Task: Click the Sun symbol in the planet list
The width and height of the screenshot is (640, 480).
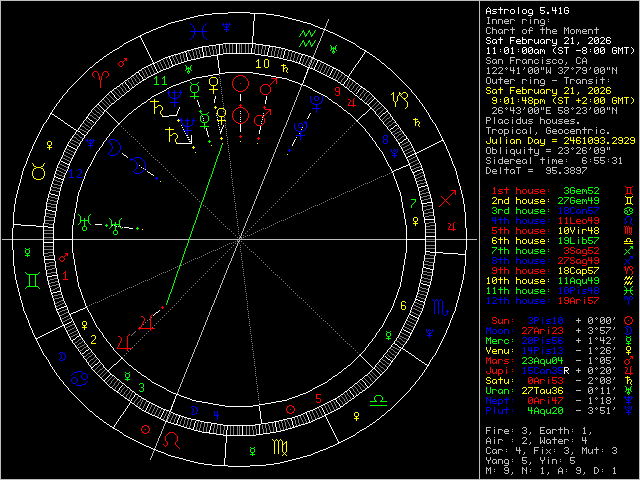Action: point(627,321)
